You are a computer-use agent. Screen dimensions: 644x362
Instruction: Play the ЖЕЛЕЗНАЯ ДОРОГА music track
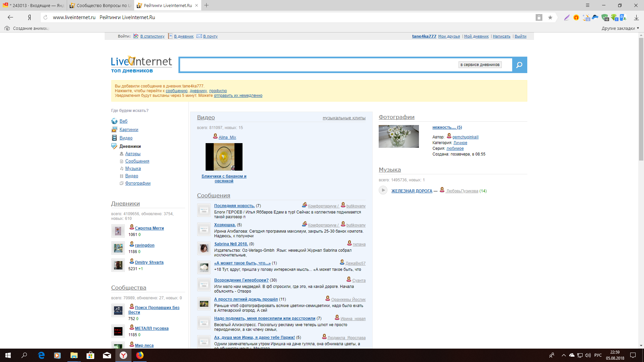pyautogui.click(x=383, y=190)
